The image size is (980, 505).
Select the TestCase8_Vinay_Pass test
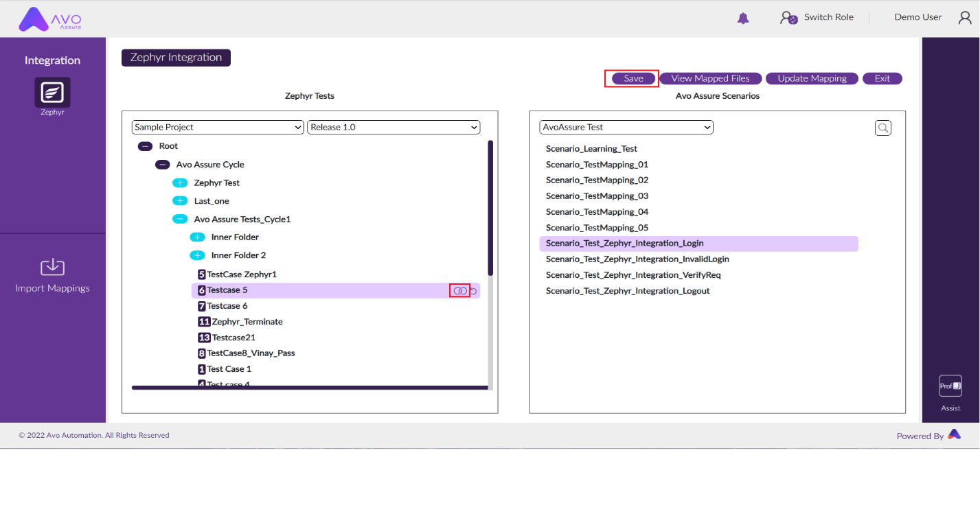pos(251,353)
